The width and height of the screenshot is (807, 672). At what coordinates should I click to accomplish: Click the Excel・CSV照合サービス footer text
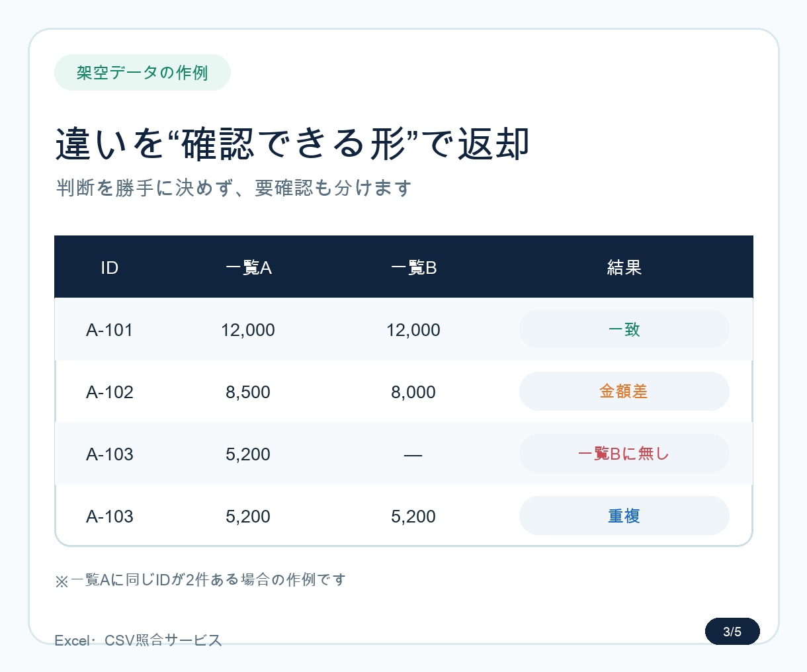[x=138, y=640]
